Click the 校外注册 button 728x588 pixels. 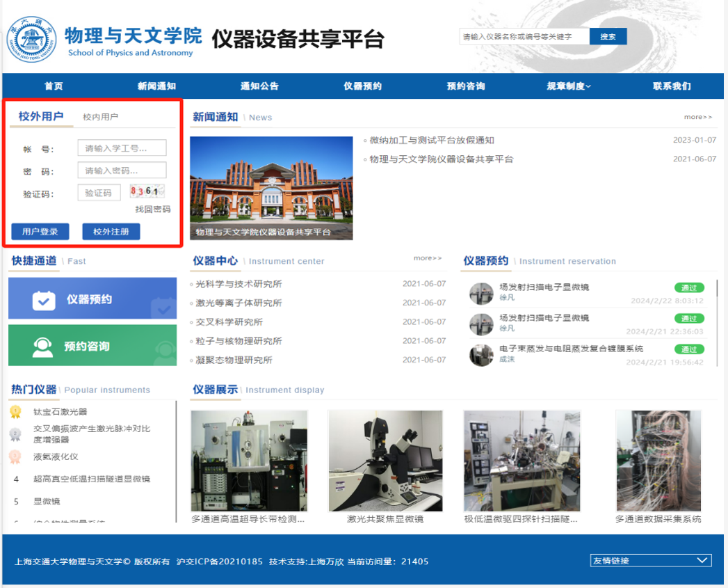pos(111,231)
